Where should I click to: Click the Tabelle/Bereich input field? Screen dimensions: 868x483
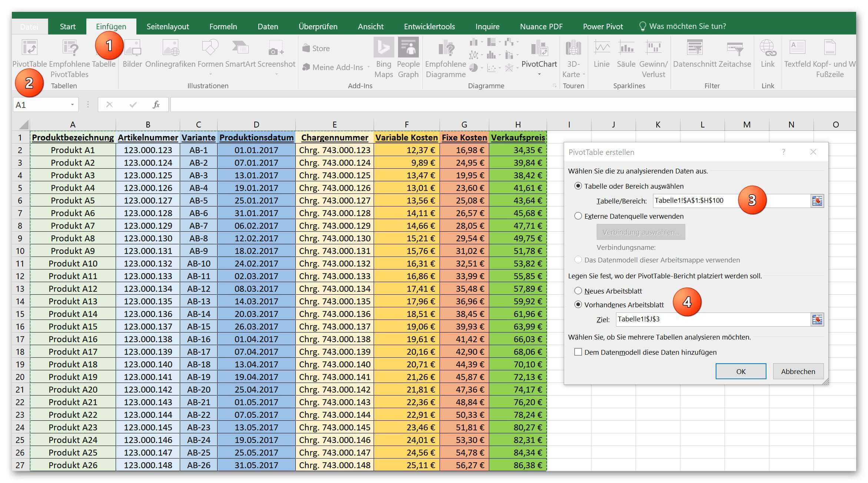pyautogui.click(x=732, y=201)
